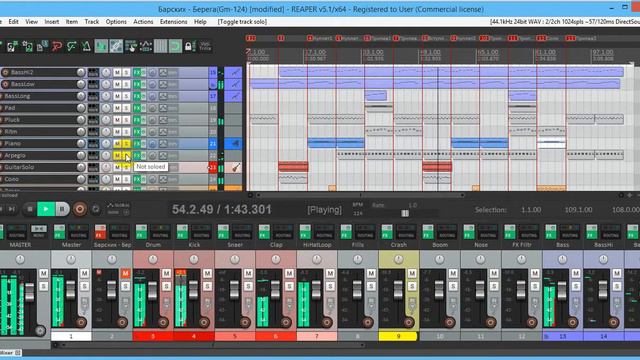Solo the BassLow track
The image size is (640, 360).
(x=126, y=84)
